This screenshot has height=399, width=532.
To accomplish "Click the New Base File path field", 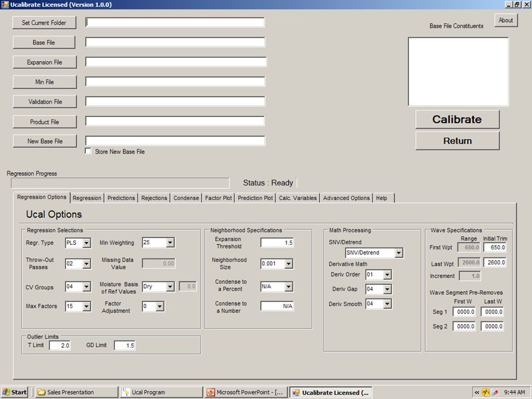I will [x=175, y=141].
